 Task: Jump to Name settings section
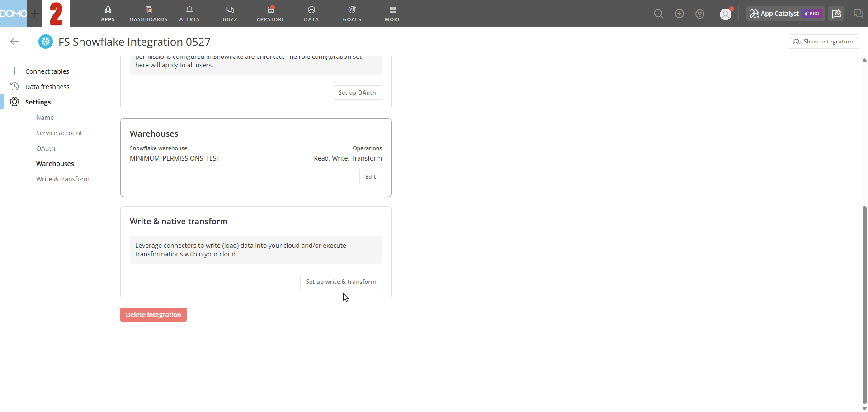click(45, 118)
